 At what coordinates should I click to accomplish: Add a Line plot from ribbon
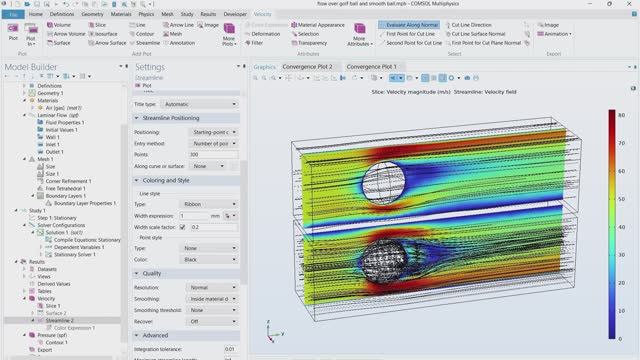(x=138, y=25)
